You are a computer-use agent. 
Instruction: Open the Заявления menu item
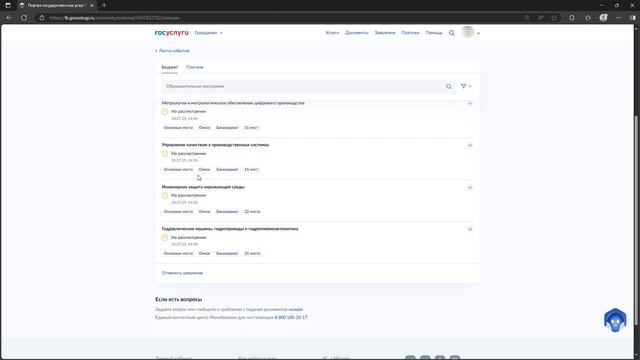[x=384, y=33]
